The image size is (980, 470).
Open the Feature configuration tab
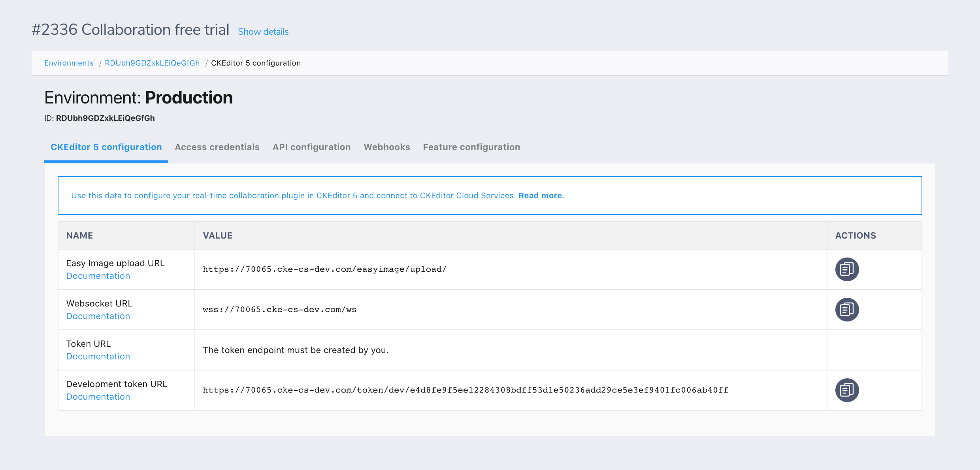click(x=471, y=147)
